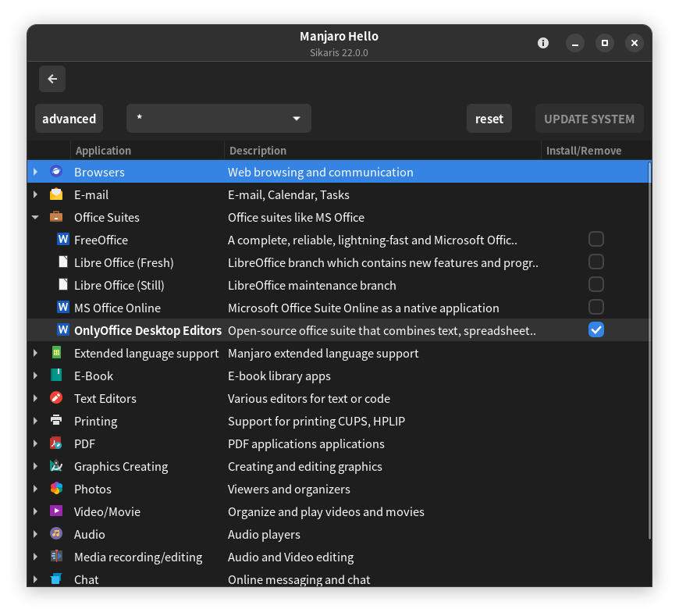
Task: Expand the Media recording/editing arrow
Action: tap(35, 556)
